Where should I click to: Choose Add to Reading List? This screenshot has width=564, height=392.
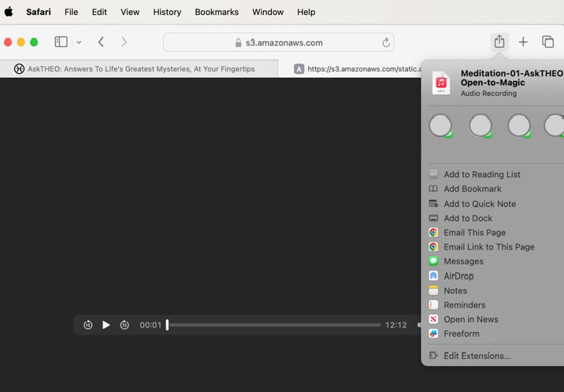click(481, 175)
